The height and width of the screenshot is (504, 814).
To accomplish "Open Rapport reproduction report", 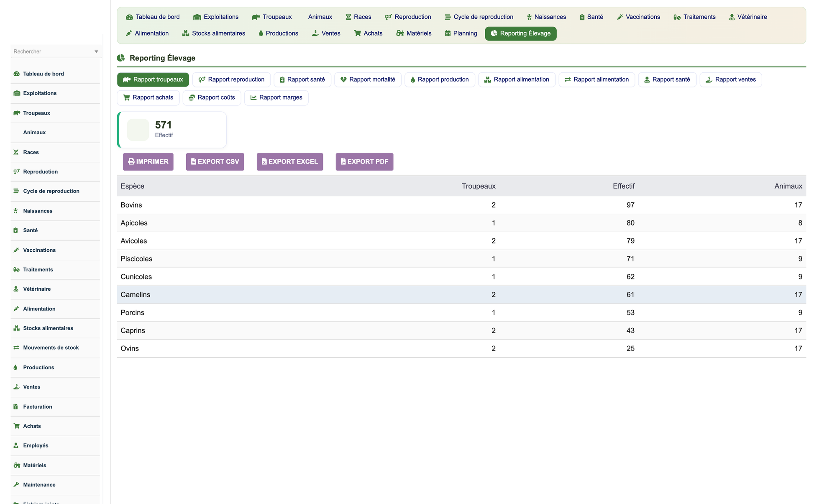I will click(x=231, y=79).
